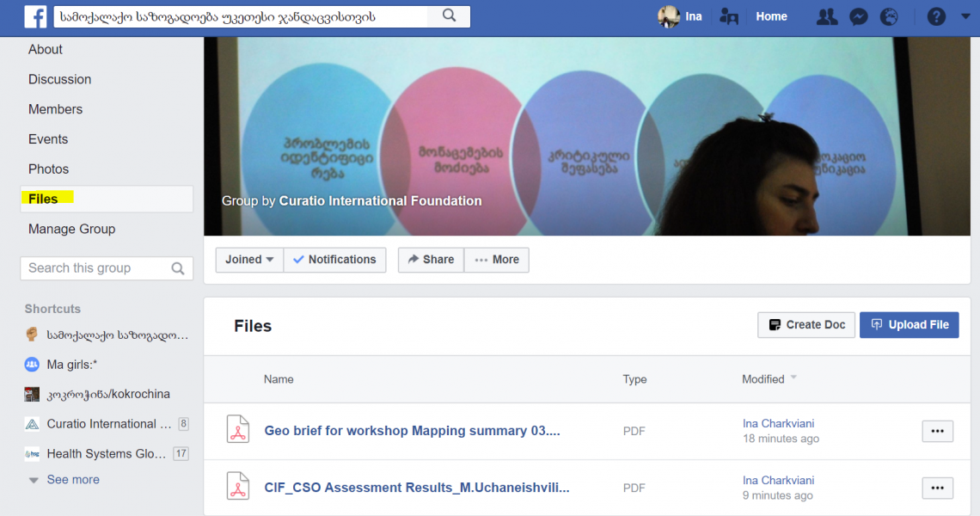
Task: Open options menu for Geo brief file
Action: click(938, 431)
